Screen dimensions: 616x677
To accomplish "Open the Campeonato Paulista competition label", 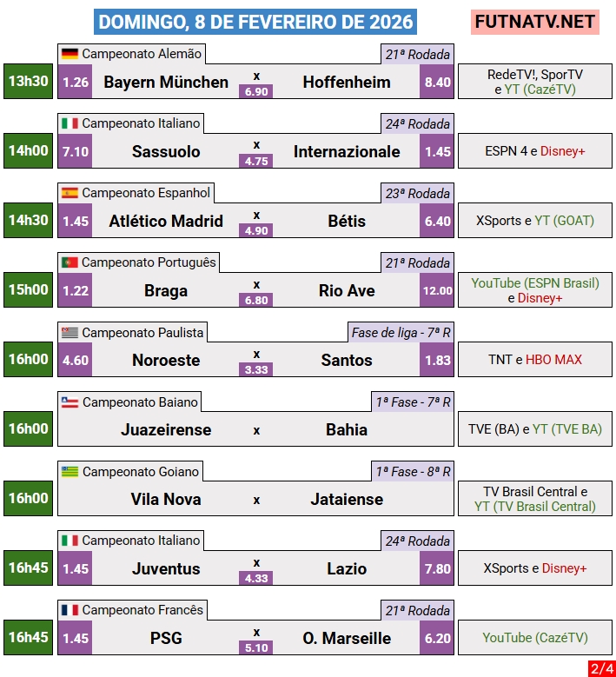I will [x=142, y=332].
